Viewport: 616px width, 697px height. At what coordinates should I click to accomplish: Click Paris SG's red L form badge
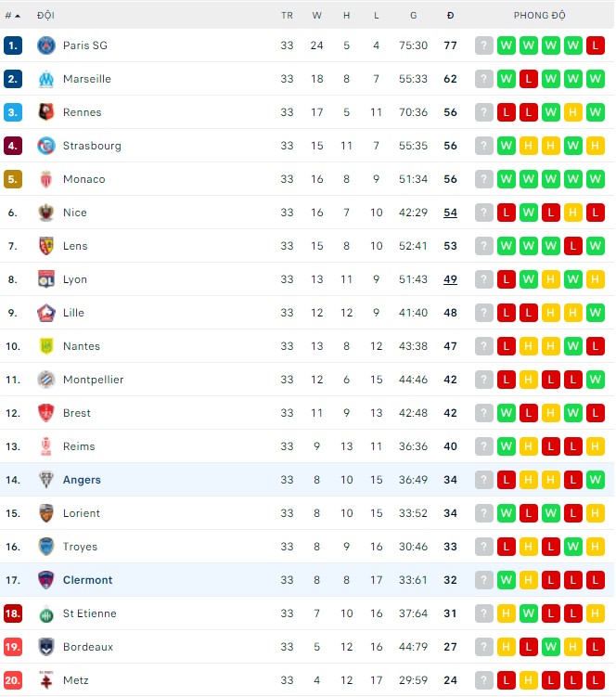(595, 45)
